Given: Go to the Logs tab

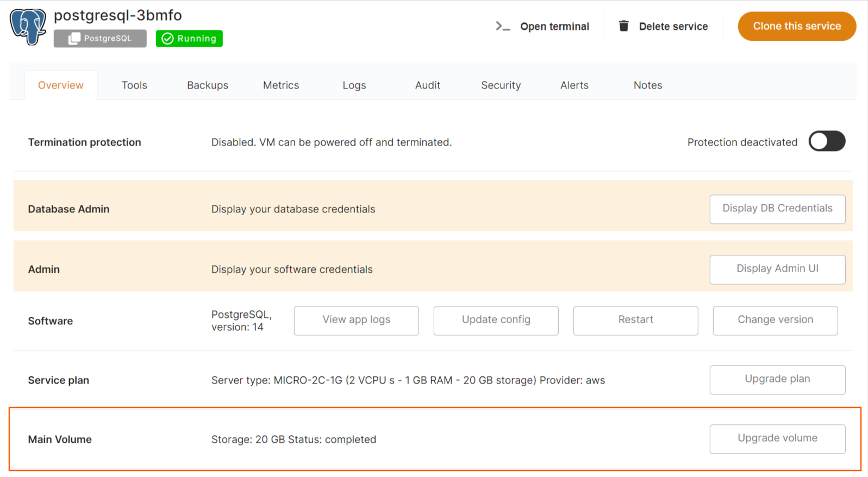Looking at the screenshot, I should point(354,85).
